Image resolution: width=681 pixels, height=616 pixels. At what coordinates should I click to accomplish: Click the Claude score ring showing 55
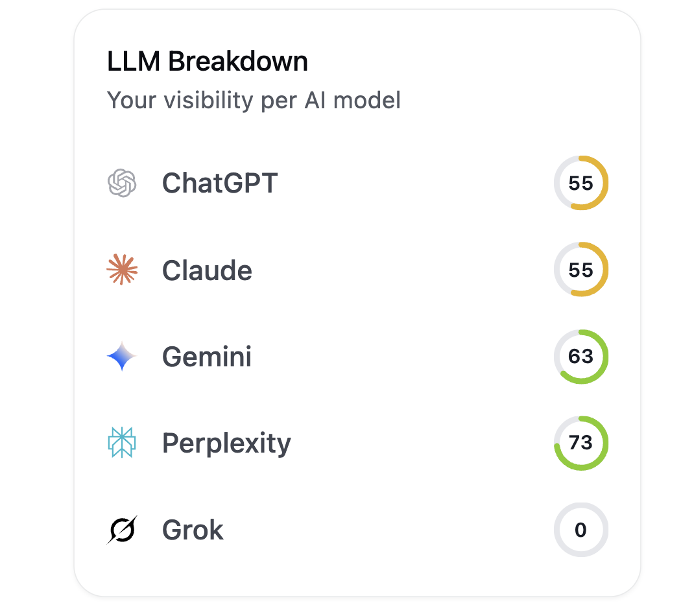click(580, 269)
